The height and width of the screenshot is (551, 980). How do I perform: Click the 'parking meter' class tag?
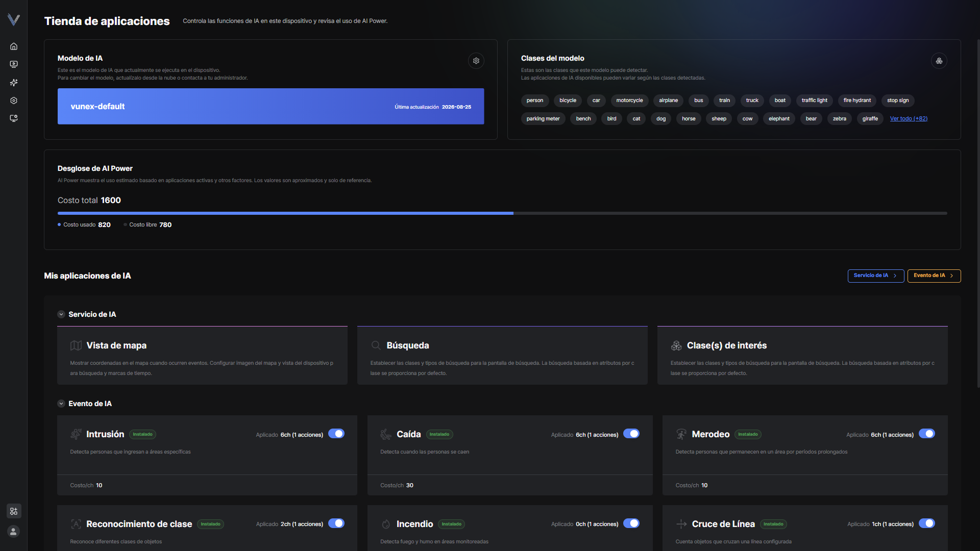(543, 119)
